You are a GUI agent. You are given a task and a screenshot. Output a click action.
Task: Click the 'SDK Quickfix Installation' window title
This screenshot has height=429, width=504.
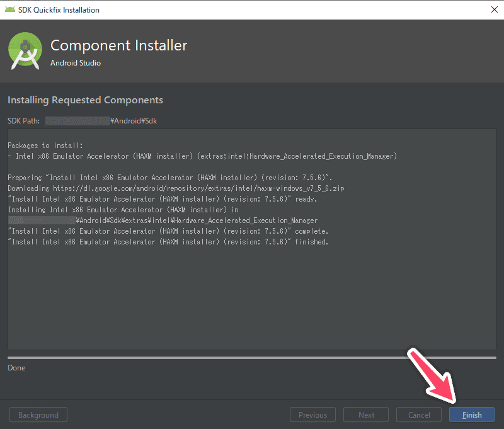coord(59,10)
